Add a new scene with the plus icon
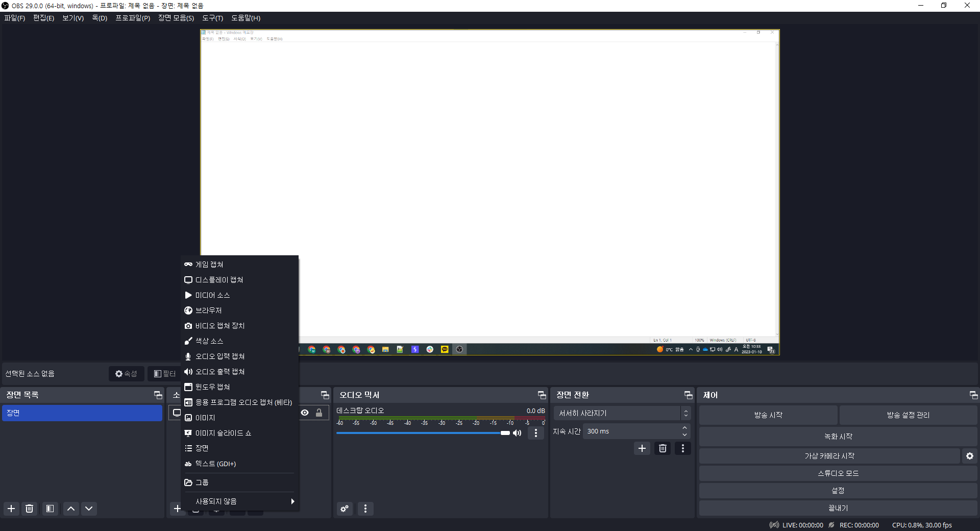The image size is (980, 531). [x=11, y=509]
